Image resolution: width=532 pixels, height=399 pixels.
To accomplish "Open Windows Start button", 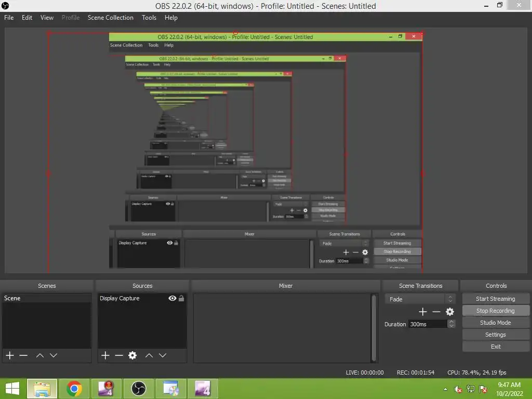I will [x=12, y=389].
